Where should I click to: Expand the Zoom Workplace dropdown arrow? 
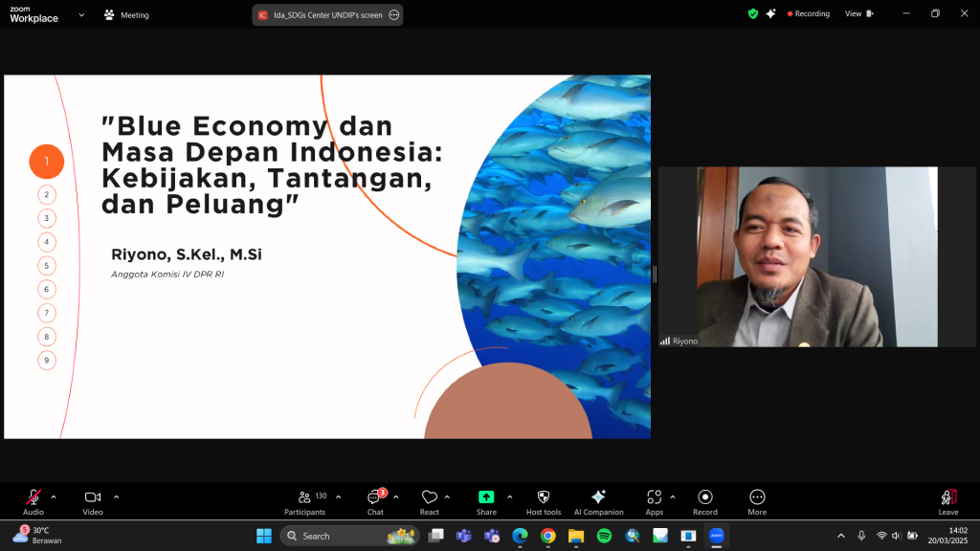pyautogui.click(x=81, y=14)
